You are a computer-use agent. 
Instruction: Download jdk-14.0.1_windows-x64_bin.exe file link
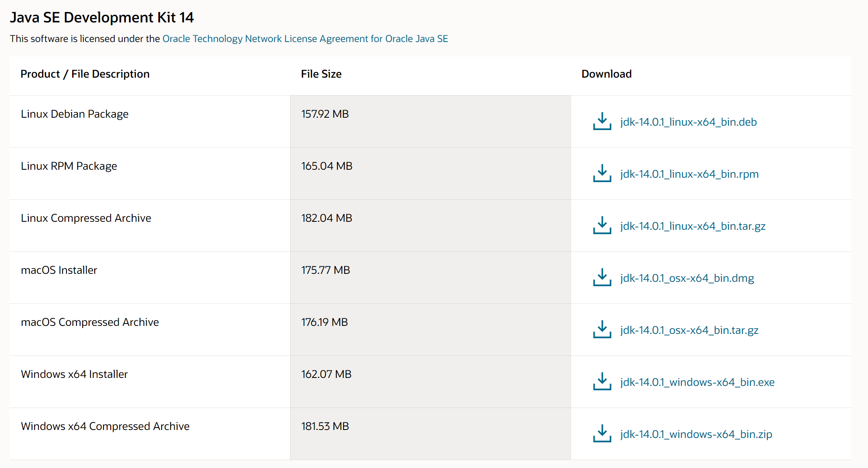697,382
